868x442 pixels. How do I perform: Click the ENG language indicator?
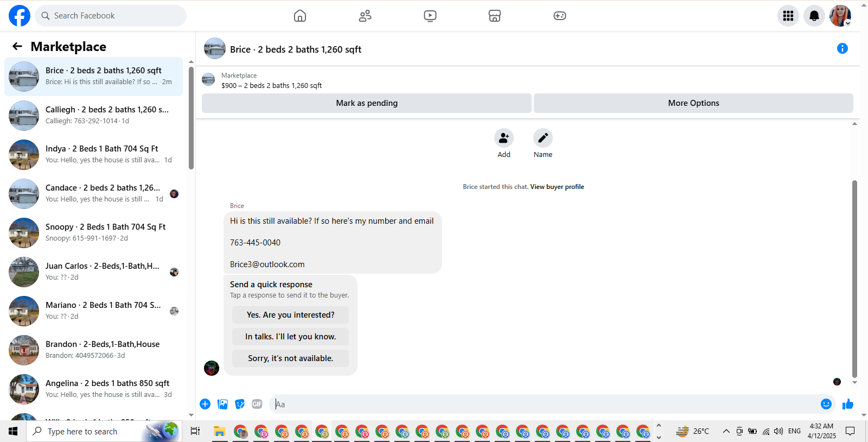click(794, 431)
